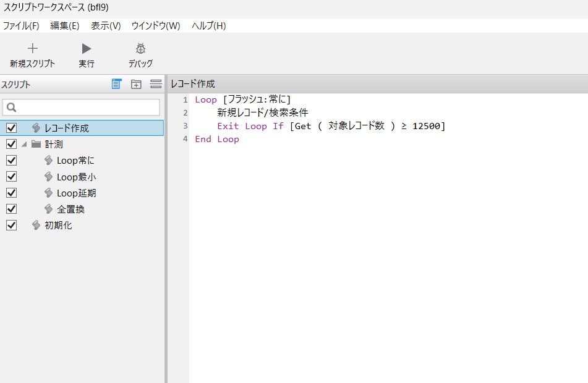
Task: Select the Exit Loop If step
Action: [331, 126]
